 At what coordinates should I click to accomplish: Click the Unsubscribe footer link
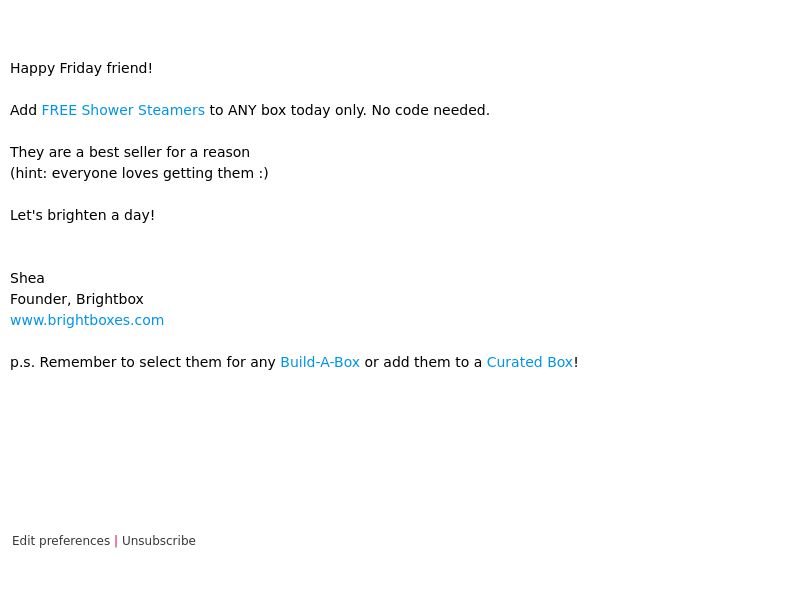(159, 541)
